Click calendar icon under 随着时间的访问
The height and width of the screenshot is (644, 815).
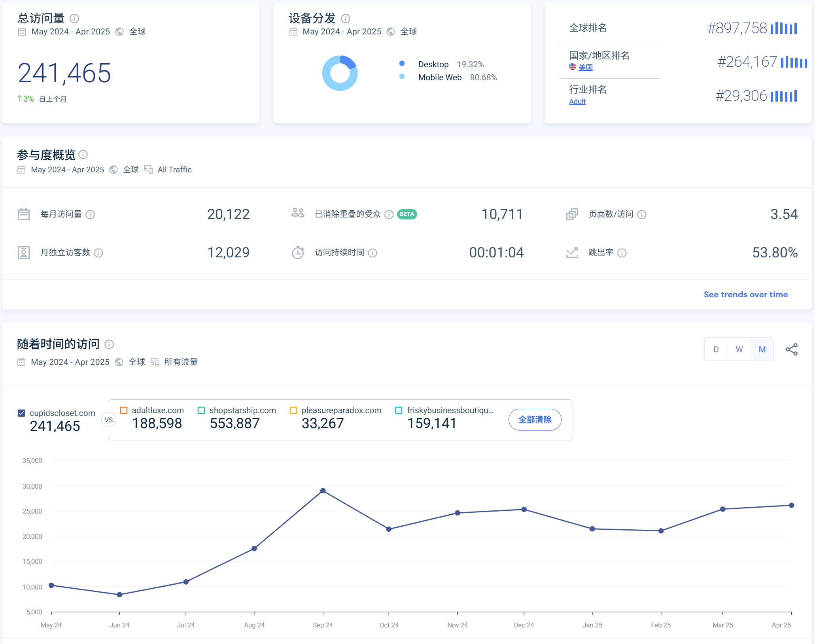point(21,362)
